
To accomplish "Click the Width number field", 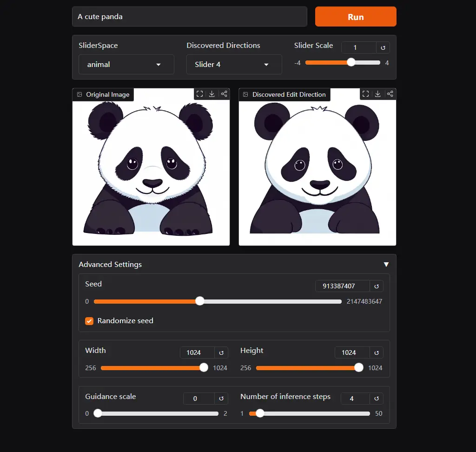I will pos(197,352).
